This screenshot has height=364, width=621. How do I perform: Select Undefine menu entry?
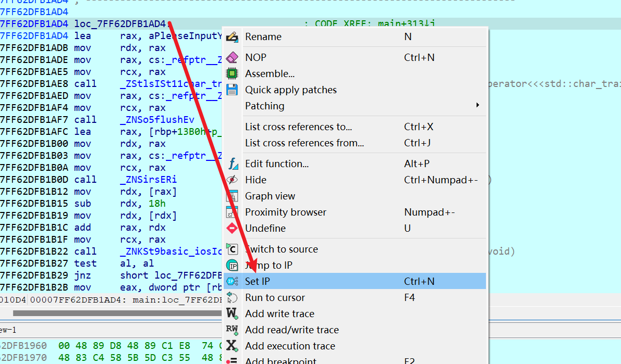tap(355, 228)
